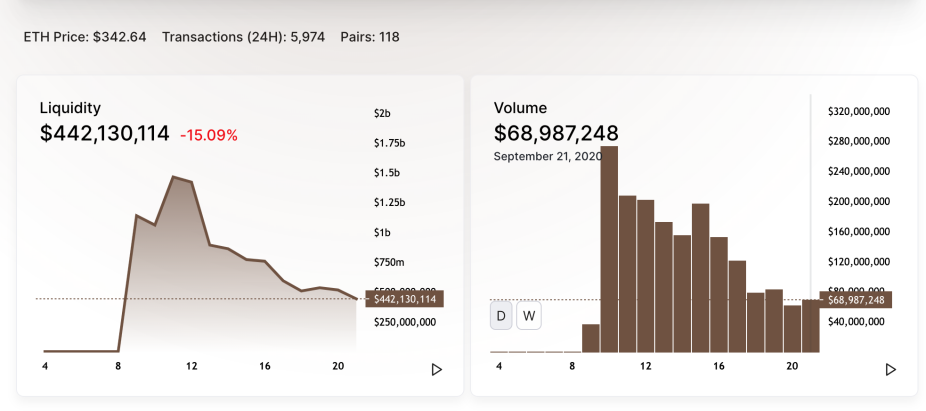Click the $442,130,114 price tag on Liquidity axis

point(405,299)
